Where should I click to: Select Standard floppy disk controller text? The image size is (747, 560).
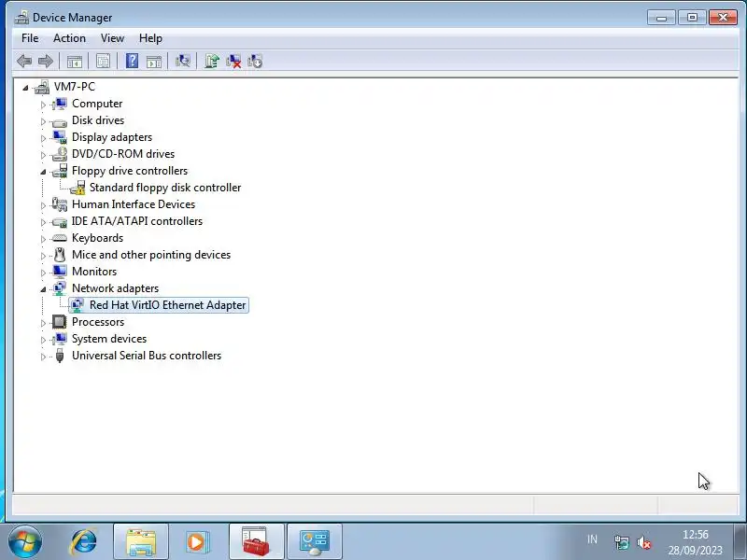165,188
